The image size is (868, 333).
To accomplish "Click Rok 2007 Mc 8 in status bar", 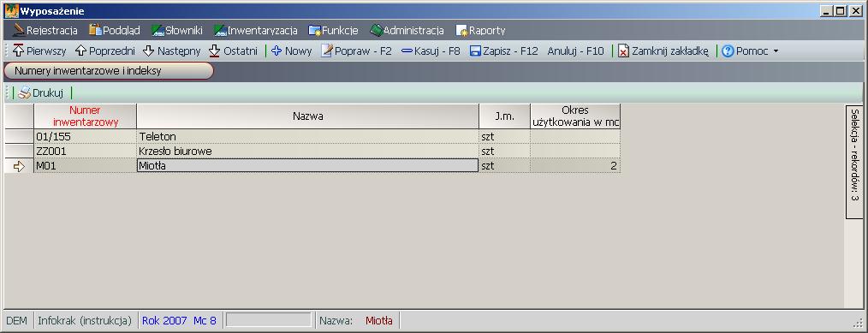I will click(179, 320).
